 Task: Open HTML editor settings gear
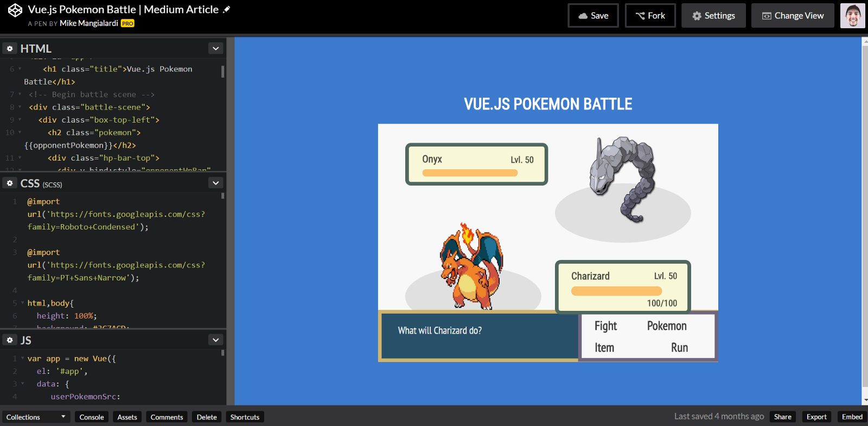[x=10, y=48]
